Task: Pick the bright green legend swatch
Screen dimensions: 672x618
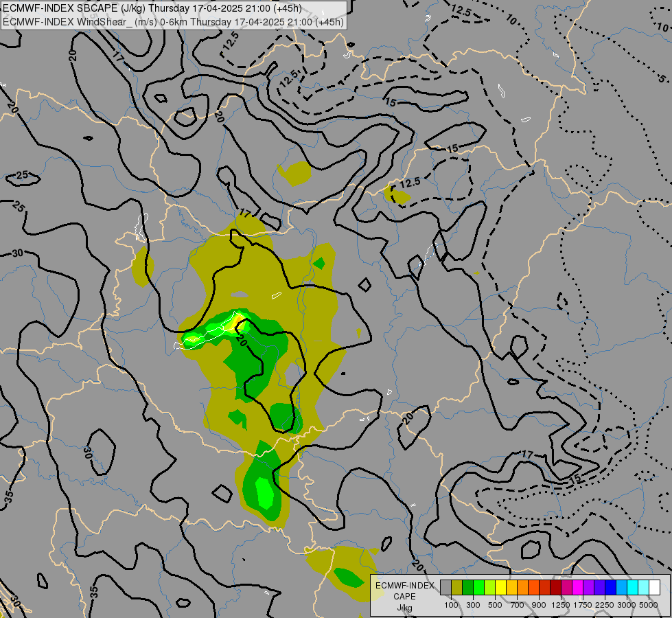Action: point(478,587)
